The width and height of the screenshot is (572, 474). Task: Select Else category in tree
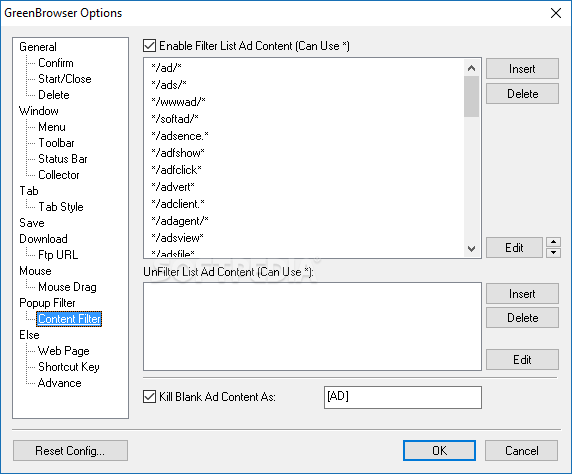pos(29,335)
